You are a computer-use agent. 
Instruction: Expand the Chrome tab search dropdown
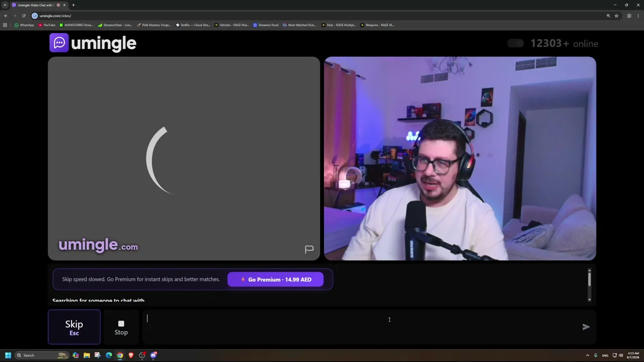(x=5, y=5)
